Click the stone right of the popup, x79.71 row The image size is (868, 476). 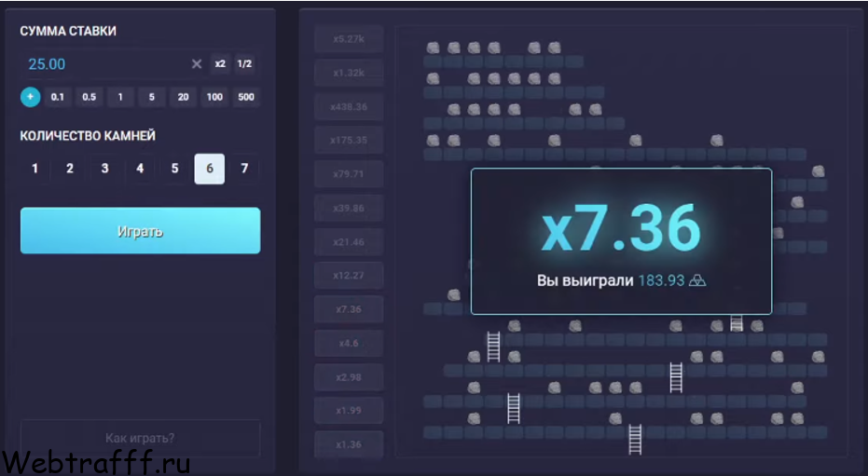(818, 171)
